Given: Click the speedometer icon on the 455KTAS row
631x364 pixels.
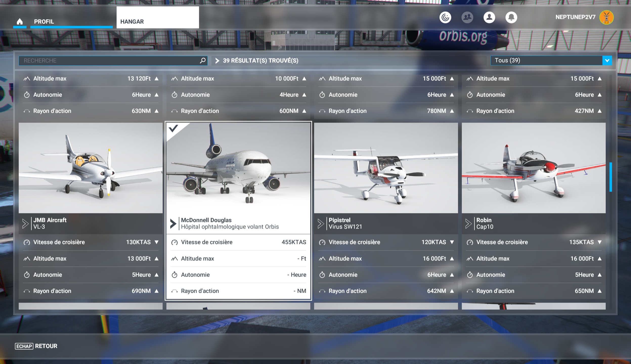Looking at the screenshot, I should [175, 242].
